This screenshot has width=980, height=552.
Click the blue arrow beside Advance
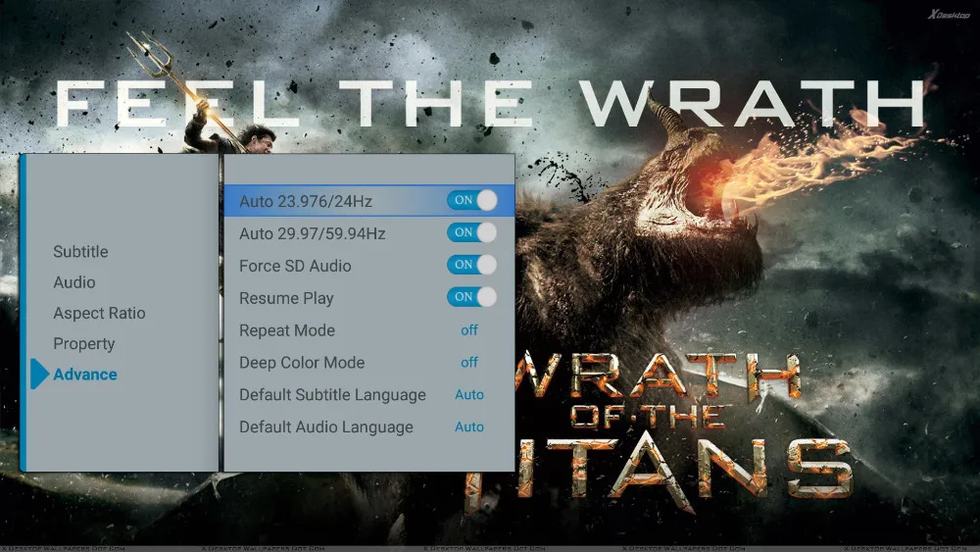pyautogui.click(x=39, y=374)
